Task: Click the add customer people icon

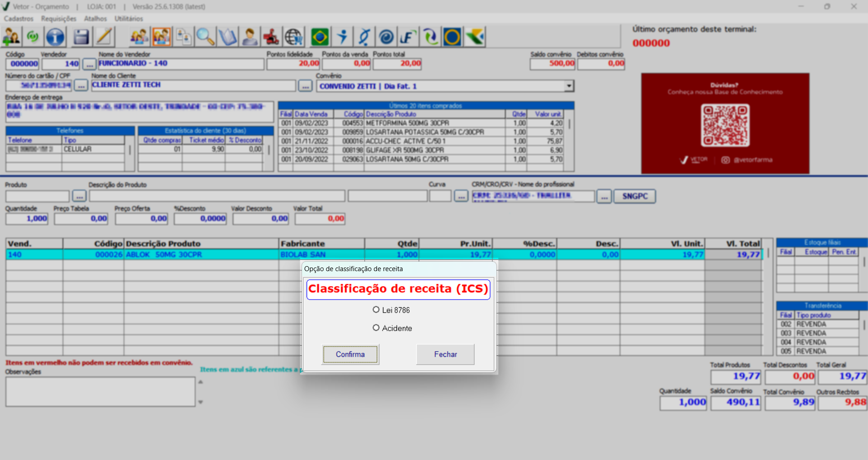Action: pyautogui.click(x=12, y=37)
